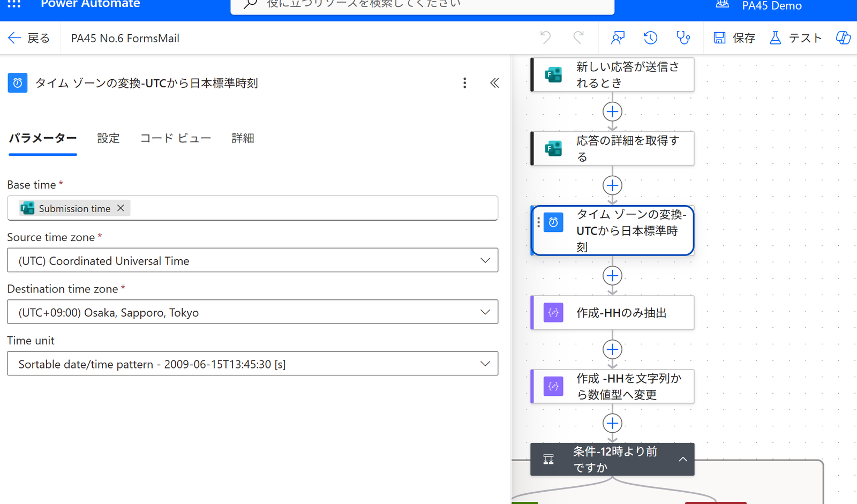This screenshot has height=504, width=857.
Task: Click the Power Automate title link
Action: click(91, 4)
